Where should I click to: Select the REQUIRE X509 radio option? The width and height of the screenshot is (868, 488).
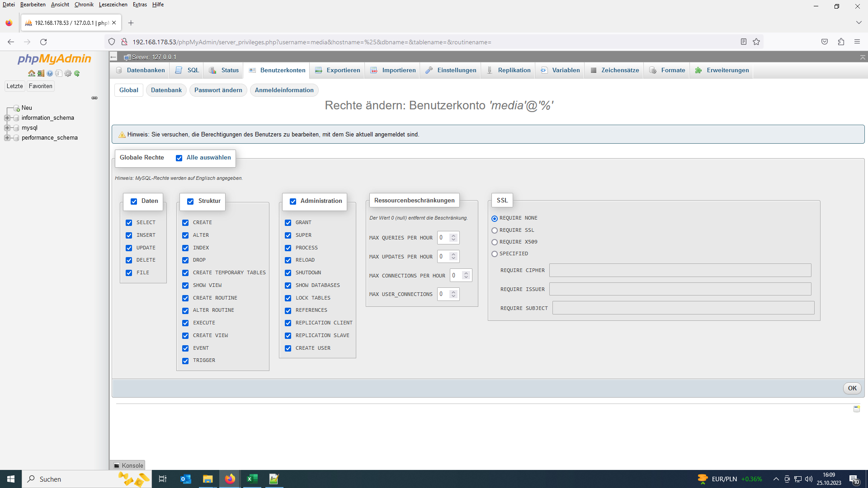tap(495, 242)
